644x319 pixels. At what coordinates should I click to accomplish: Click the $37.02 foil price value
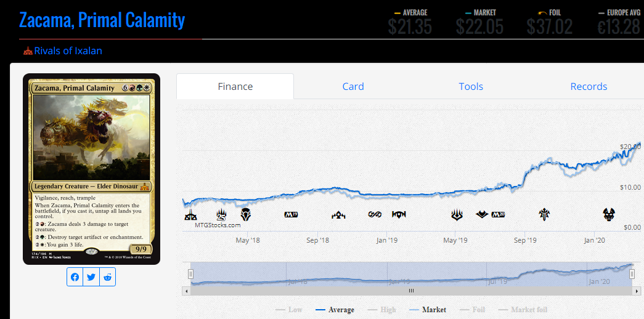coord(550,26)
